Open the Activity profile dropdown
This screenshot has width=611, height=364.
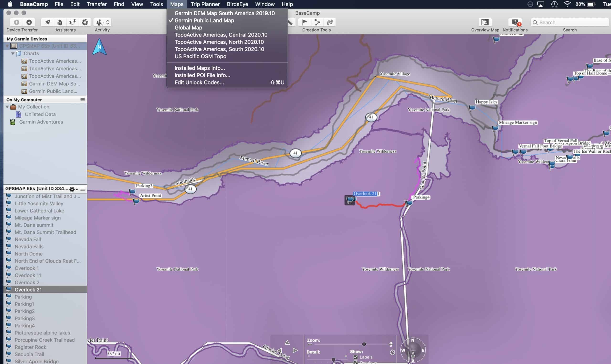pyautogui.click(x=102, y=22)
